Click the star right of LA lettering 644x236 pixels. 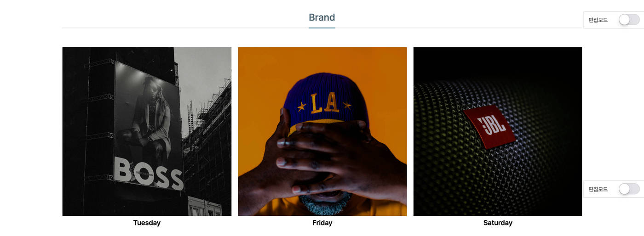(x=347, y=106)
